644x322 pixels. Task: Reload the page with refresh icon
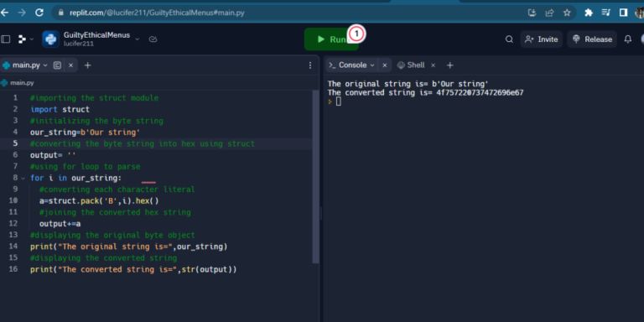coord(39,13)
